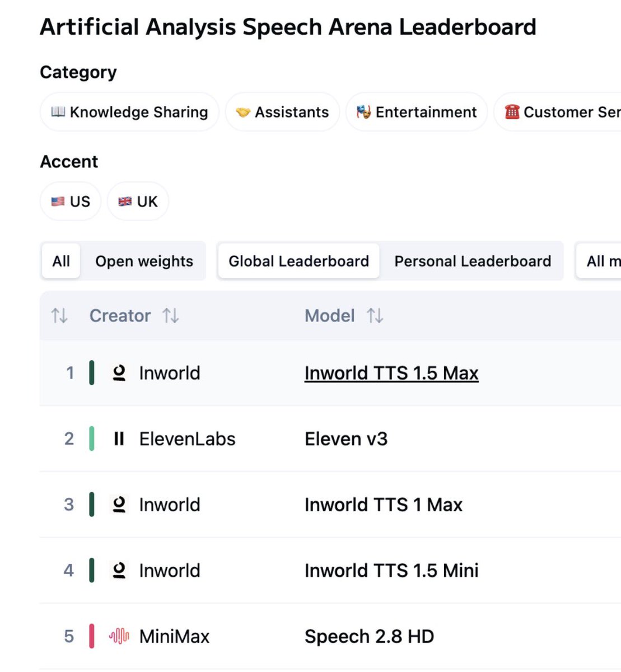621x672 pixels.
Task: Sort by rank using the first column arrows
Action: coord(59,316)
